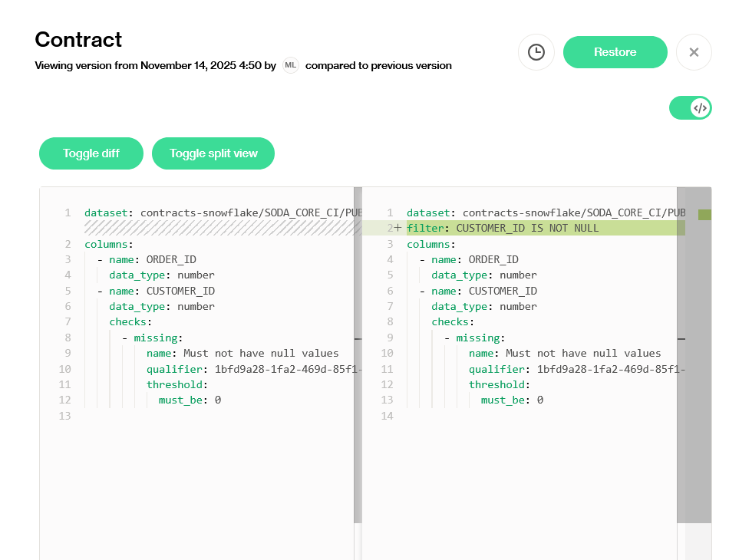
Task: Switch off the code view toggle
Action: coord(690,108)
